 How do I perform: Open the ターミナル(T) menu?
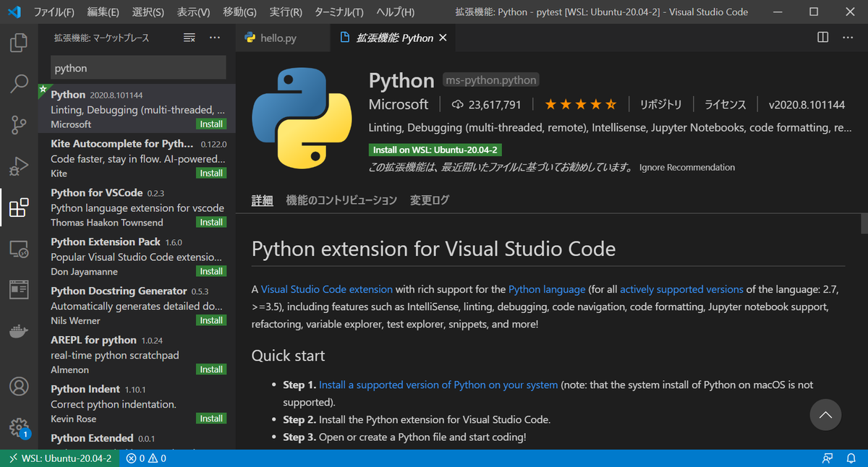pyautogui.click(x=339, y=12)
